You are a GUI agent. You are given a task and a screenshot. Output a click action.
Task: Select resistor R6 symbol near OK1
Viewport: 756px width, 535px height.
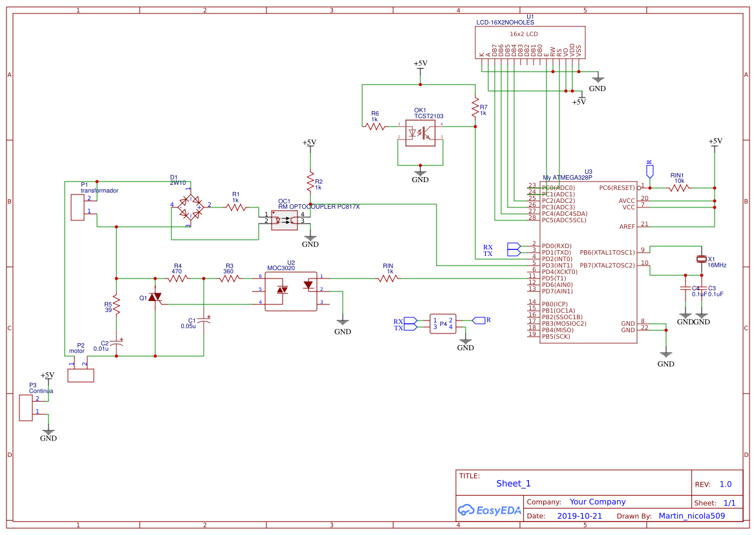click(x=374, y=126)
